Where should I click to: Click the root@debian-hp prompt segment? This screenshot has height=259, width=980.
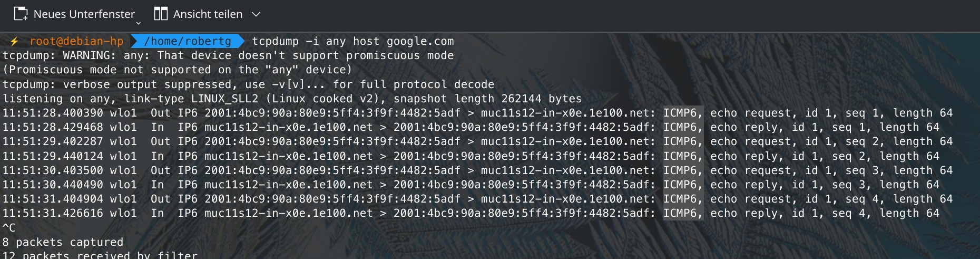tap(76, 41)
